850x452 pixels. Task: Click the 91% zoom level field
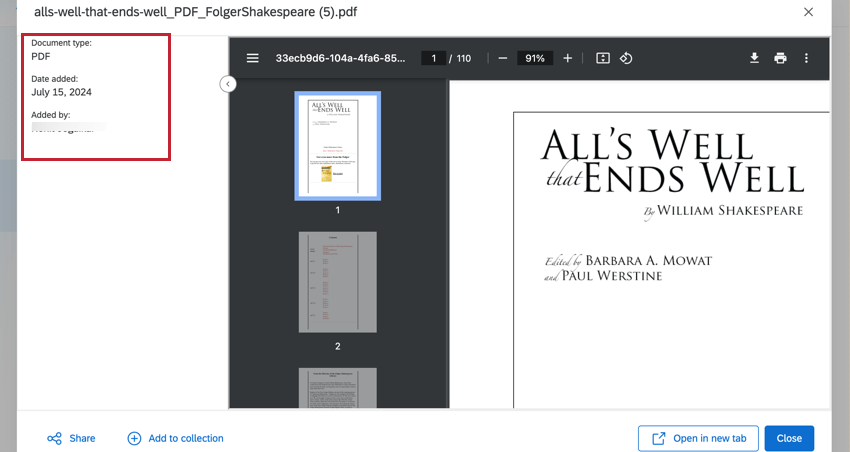535,58
